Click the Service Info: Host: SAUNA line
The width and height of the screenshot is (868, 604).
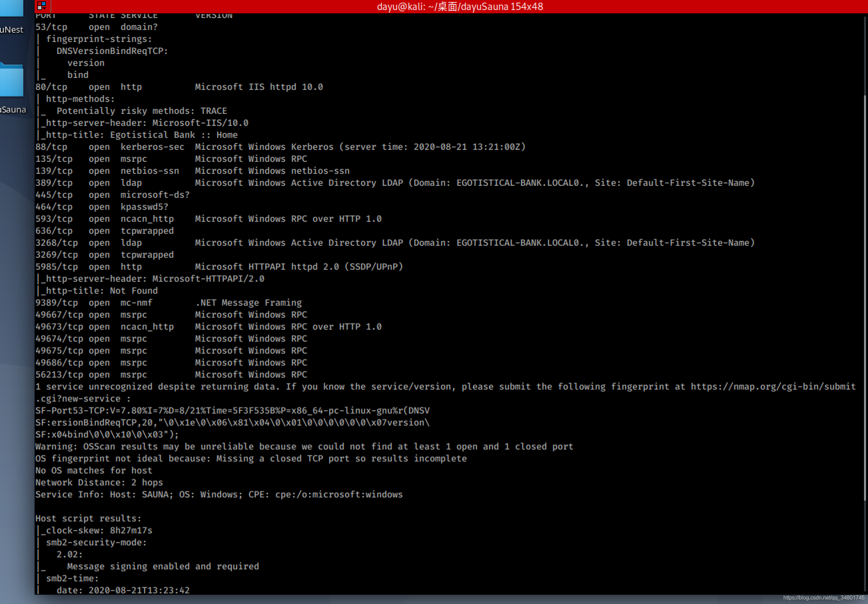tap(219, 494)
